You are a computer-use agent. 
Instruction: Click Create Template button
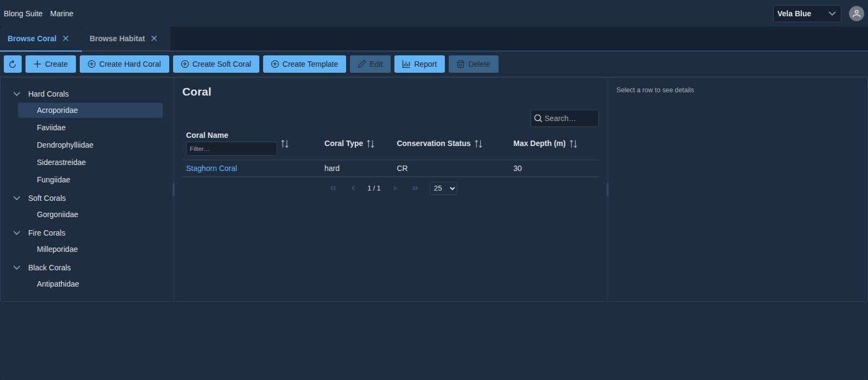pyautogui.click(x=304, y=64)
